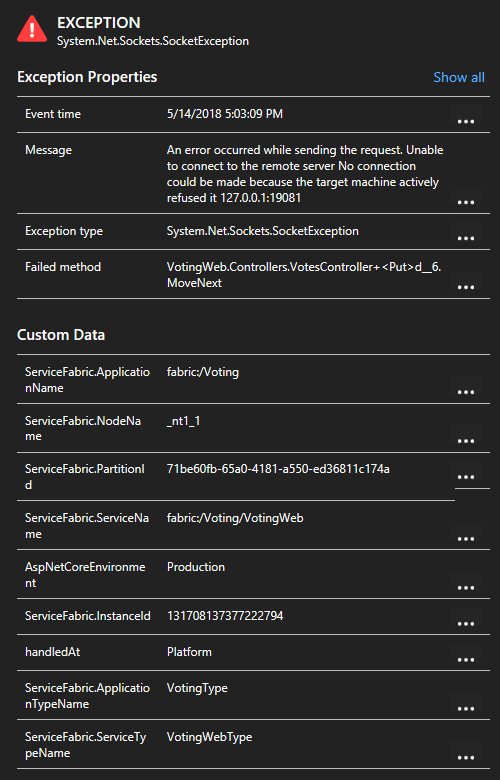Click the System.Net.Sockets.SocketException header subtitle
The image size is (500, 780).
[153, 41]
